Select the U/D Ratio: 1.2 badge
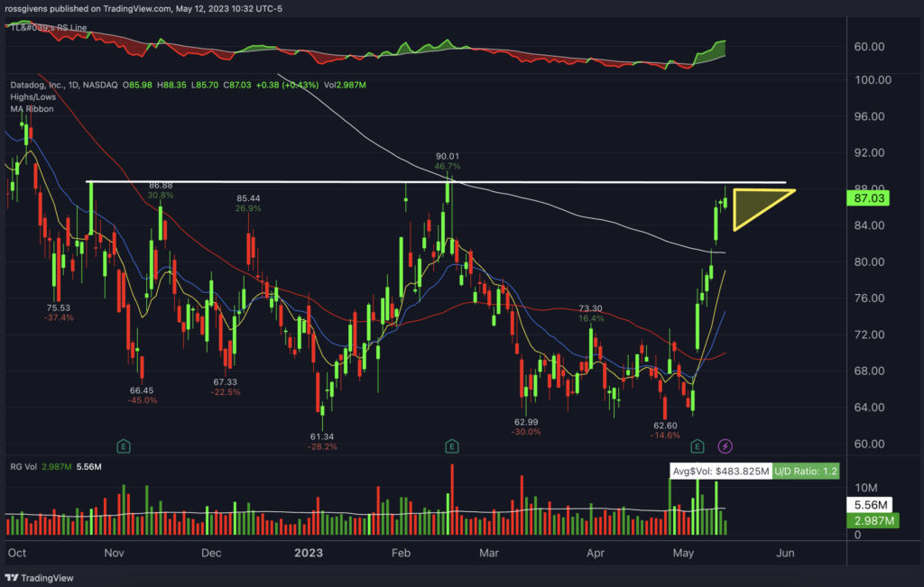 click(x=806, y=471)
